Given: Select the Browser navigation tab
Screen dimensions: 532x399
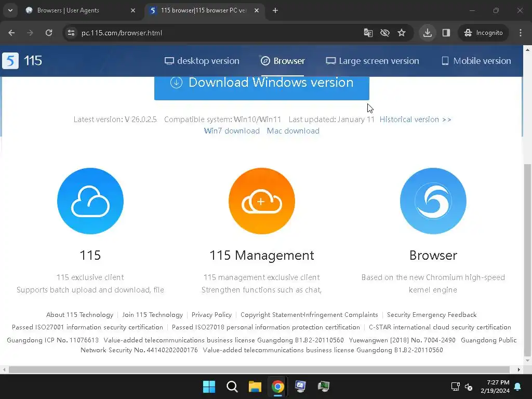Looking at the screenshot, I should point(283,61).
